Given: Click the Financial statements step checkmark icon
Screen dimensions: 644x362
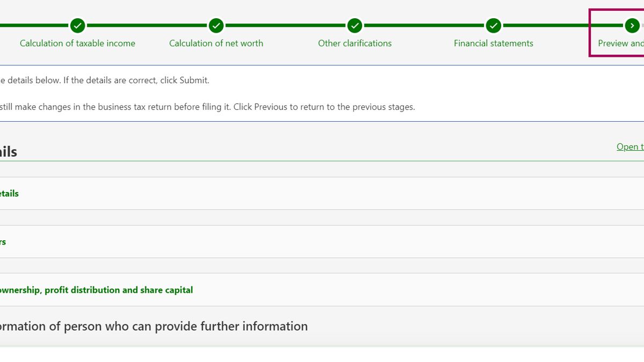Looking at the screenshot, I should [494, 25].
